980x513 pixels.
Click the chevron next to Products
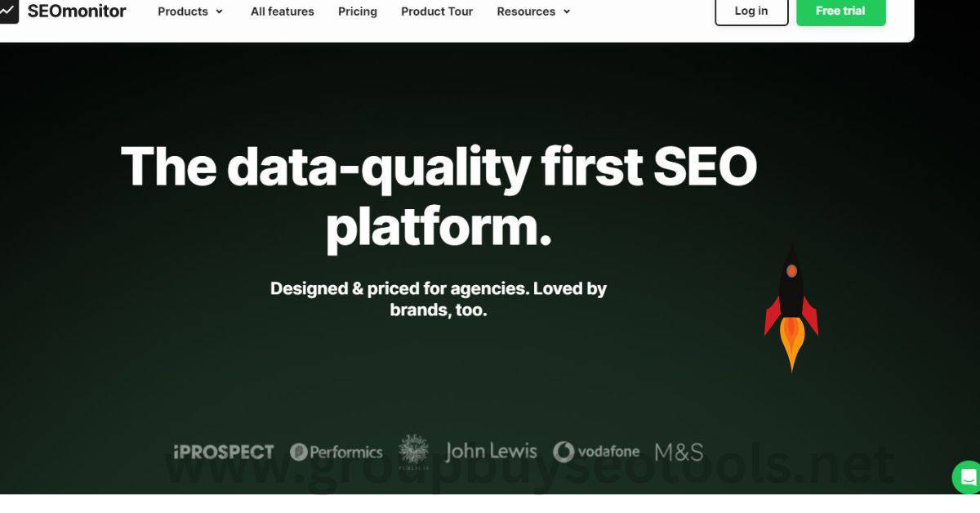pyautogui.click(x=219, y=11)
